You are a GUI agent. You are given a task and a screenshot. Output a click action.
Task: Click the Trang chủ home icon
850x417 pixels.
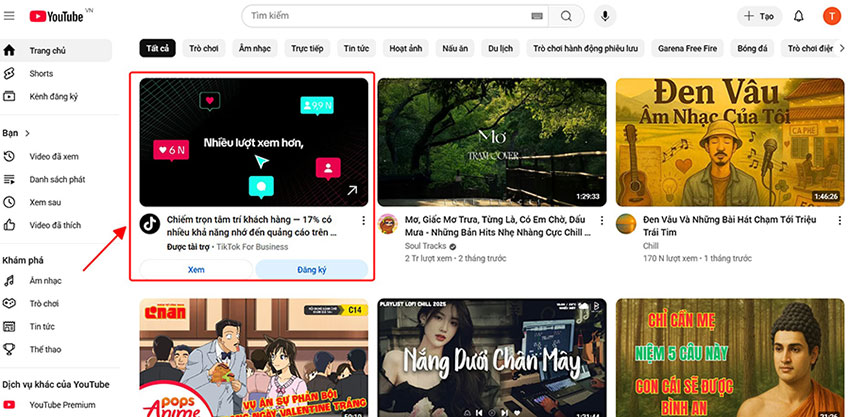tap(9, 50)
